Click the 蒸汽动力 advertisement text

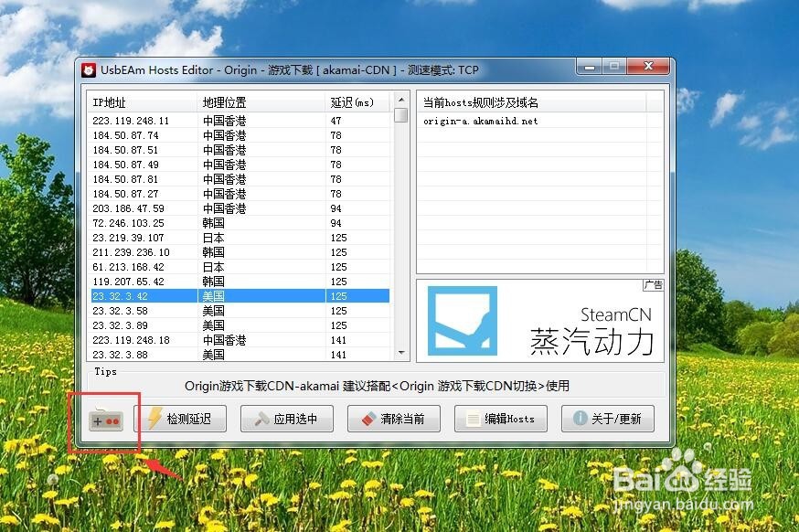coord(592,341)
